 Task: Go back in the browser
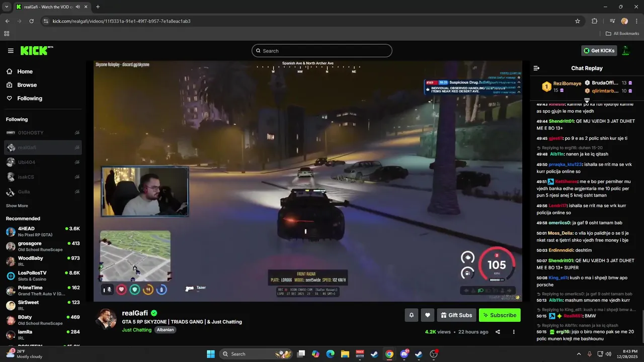(8, 21)
